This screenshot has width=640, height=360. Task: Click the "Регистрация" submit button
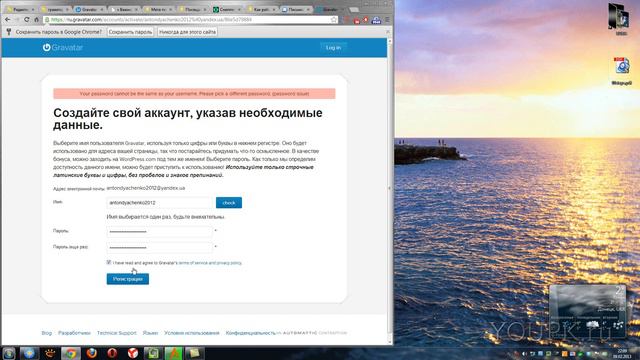coord(128,279)
